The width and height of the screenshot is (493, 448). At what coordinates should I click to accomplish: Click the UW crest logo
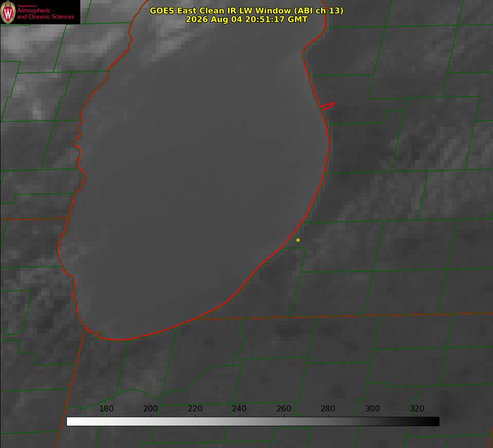tap(8, 12)
